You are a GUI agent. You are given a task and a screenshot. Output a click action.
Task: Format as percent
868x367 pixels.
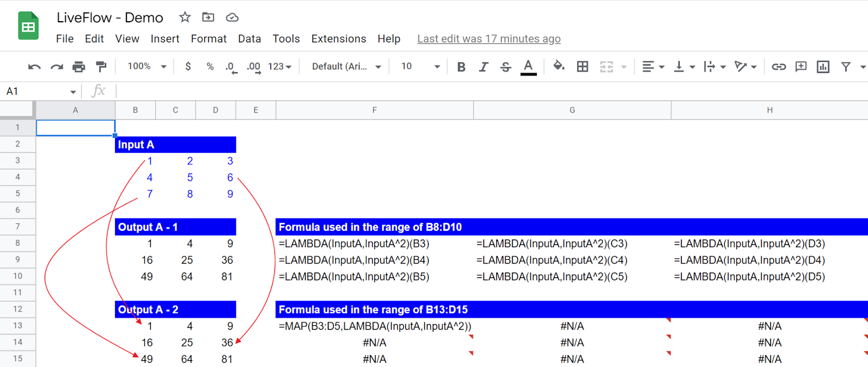210,66
